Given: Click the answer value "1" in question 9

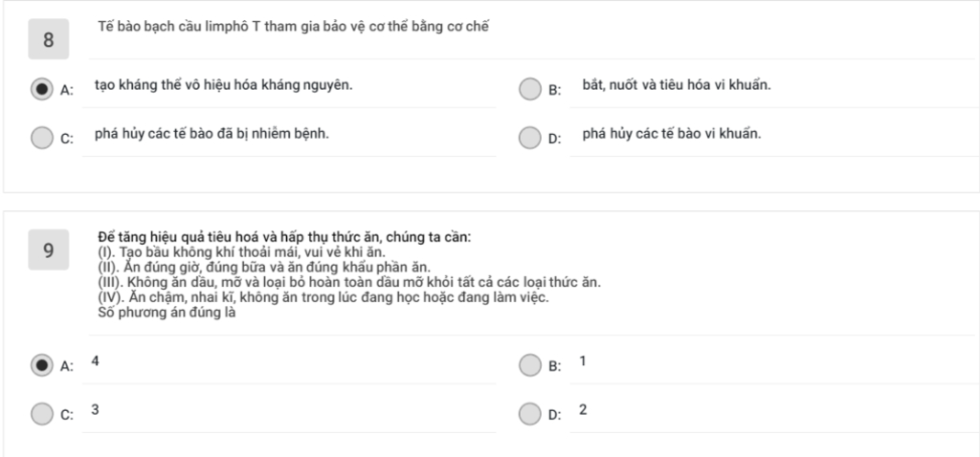Looking at the screenshot, I should pos(583,360).
